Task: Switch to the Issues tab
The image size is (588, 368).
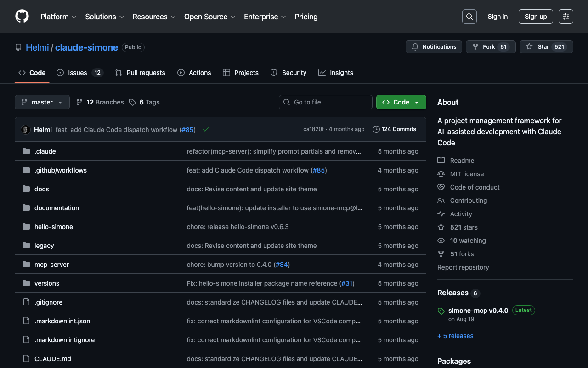Action: pos(77,73)
